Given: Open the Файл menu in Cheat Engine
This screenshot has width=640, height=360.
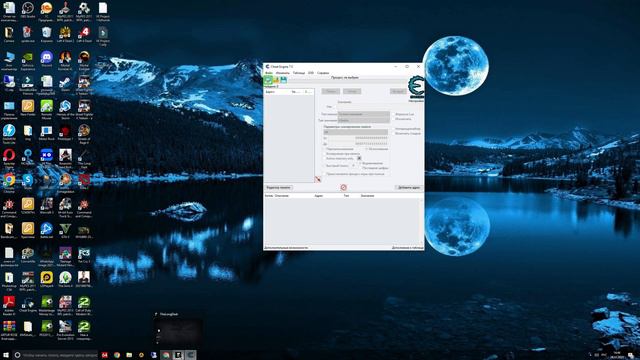Looking at the screenshot, I should [x=269, y=73].
